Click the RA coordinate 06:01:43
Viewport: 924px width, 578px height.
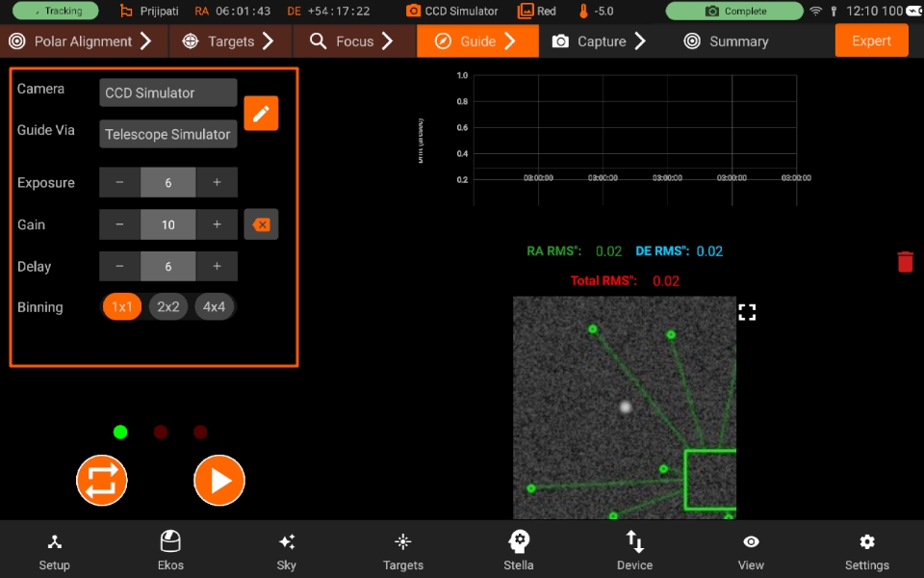243,11
